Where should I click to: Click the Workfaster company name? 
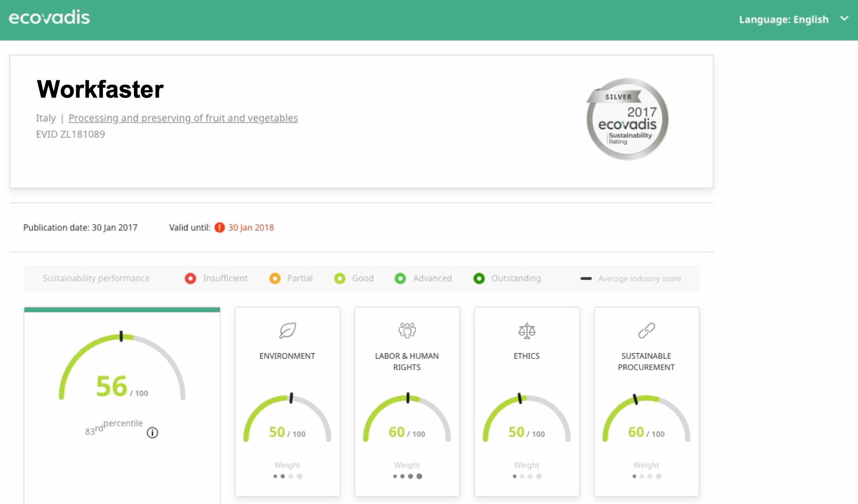tap(100, 89)
